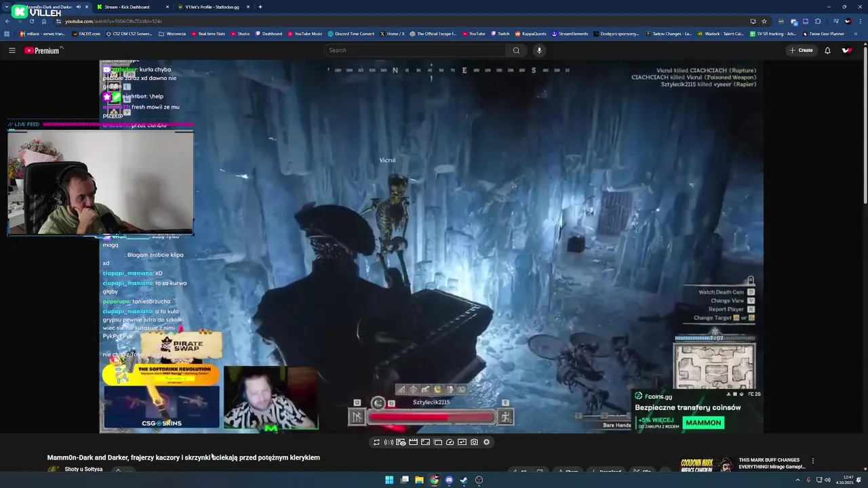
Task: Click the Create button on YouTube
Action: pyautogui.click(x=801, y=50)
